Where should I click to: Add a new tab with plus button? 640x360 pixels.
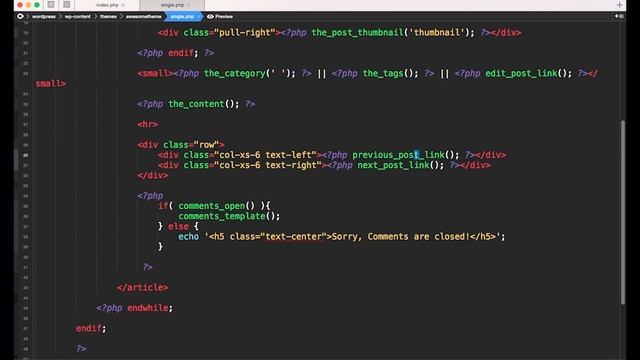click(x=620, y=5)
